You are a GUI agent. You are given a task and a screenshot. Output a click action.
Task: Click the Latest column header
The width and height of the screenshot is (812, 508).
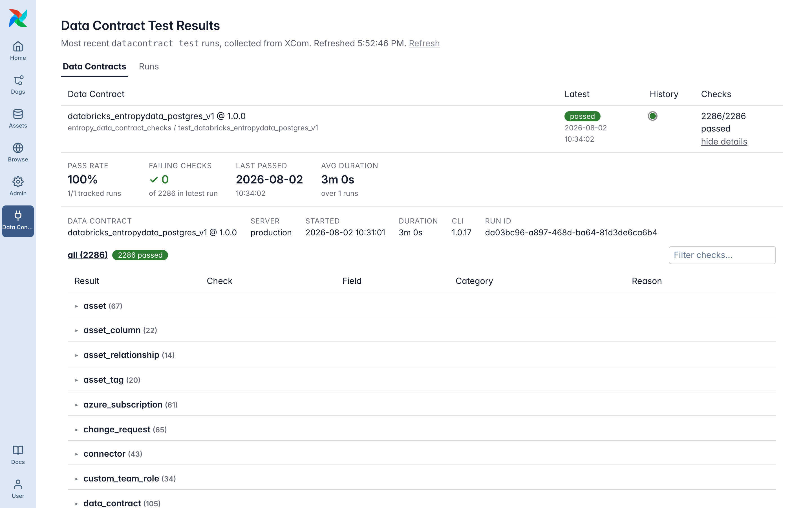tap(577, 94)
